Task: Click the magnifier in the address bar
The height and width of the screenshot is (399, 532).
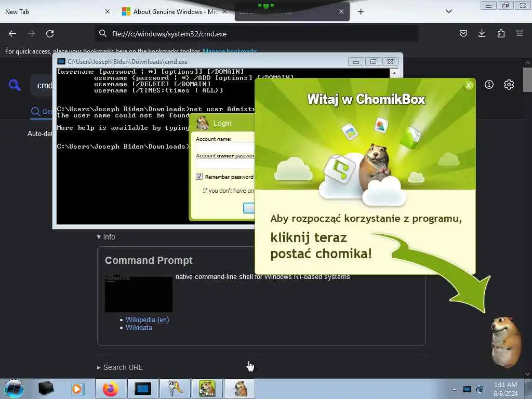Action: [102, 33]
